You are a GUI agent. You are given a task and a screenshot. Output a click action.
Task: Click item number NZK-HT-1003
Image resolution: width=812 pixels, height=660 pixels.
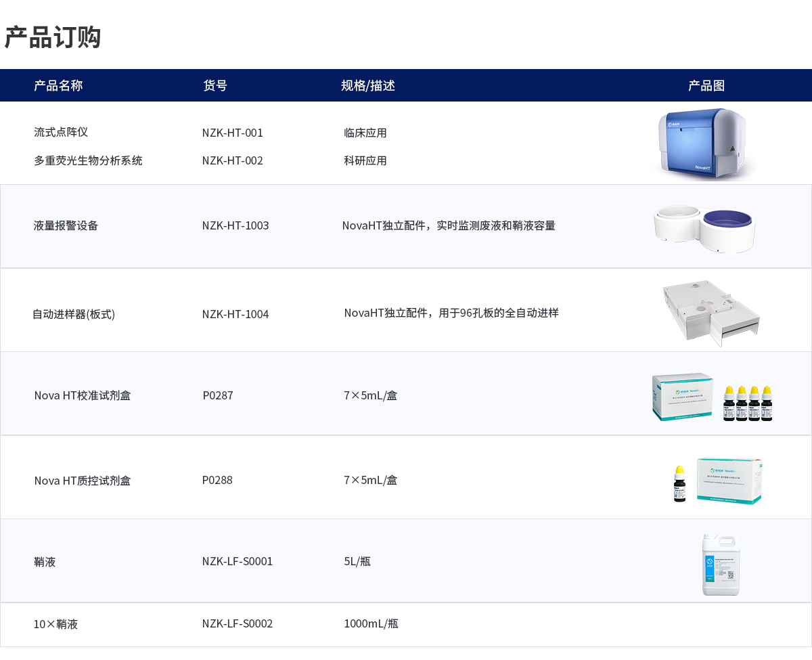pos(235,225)
